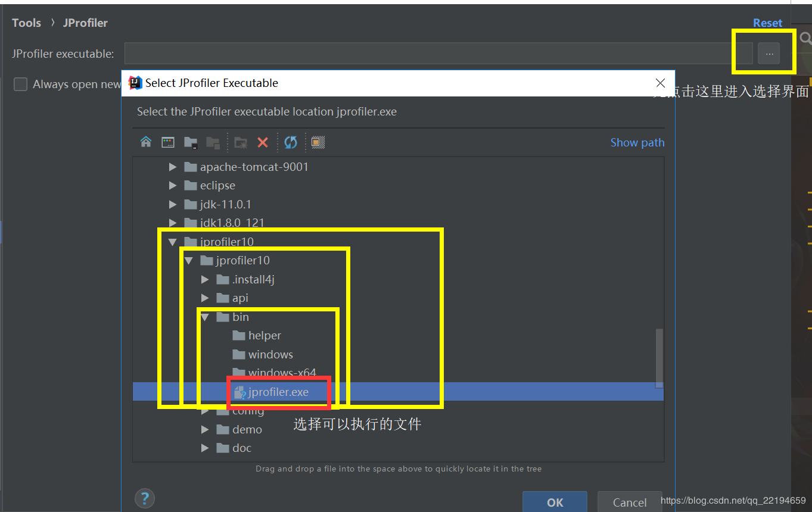Viewport: 812px width, 512px height.
Task: Select the jdk1.8.0_121 folder name
Action: (x=232, y=223)
